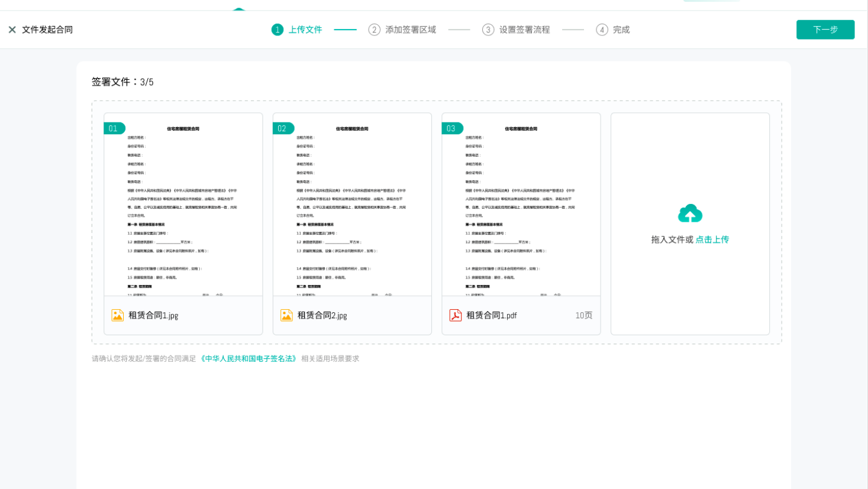Select the file name 租赁合同1.jpg
Viewport: 868px width, 489px height.
coord(153,315)
